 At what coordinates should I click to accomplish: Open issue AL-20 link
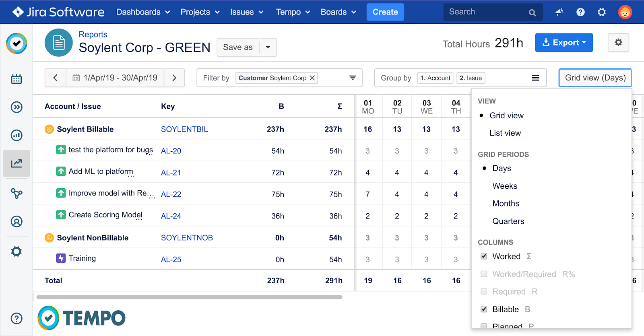click(x=171, y=151)
